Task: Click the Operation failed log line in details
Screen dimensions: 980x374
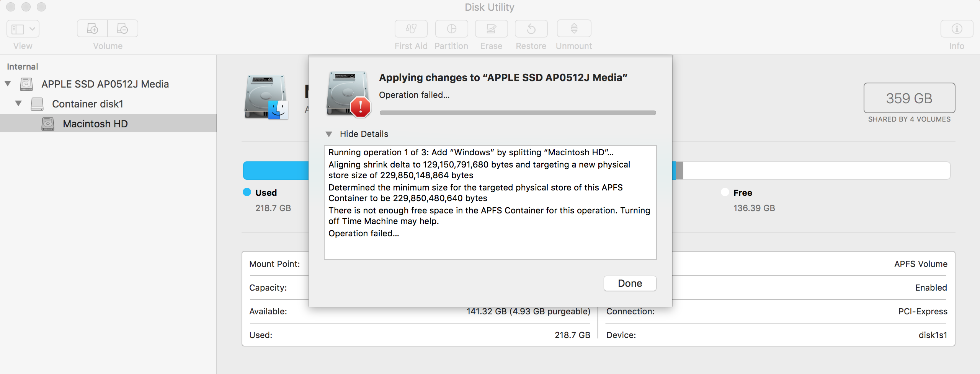Action: pyautogui.click(x=364, y=233)
